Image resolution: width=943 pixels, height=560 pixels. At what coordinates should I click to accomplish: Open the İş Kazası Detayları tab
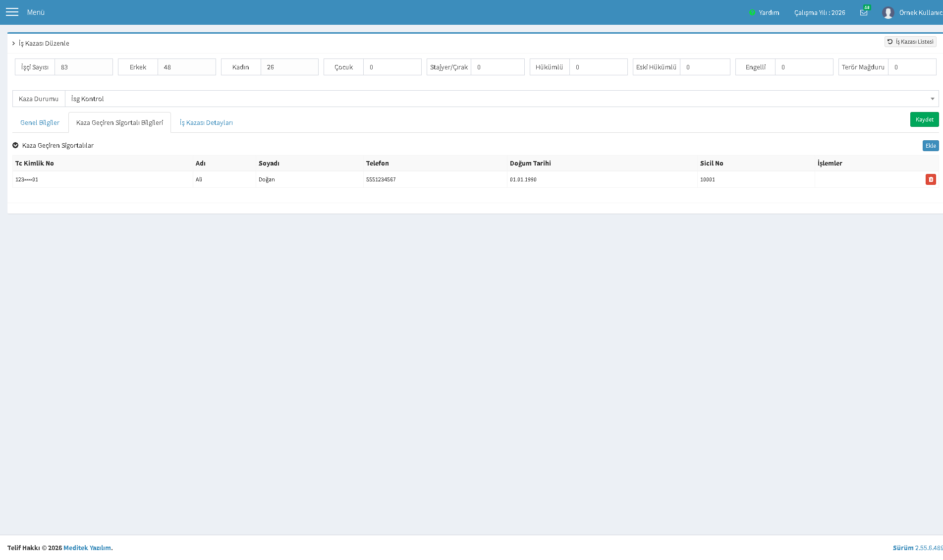click(x=206, y=122)
